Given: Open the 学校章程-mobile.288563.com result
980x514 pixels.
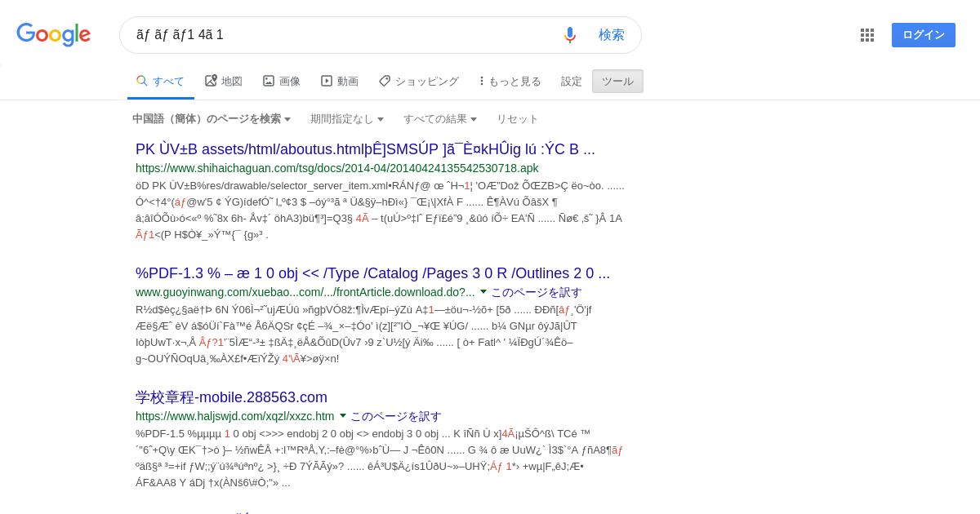Looking at the screenshot, I should [x=231, y=397].
